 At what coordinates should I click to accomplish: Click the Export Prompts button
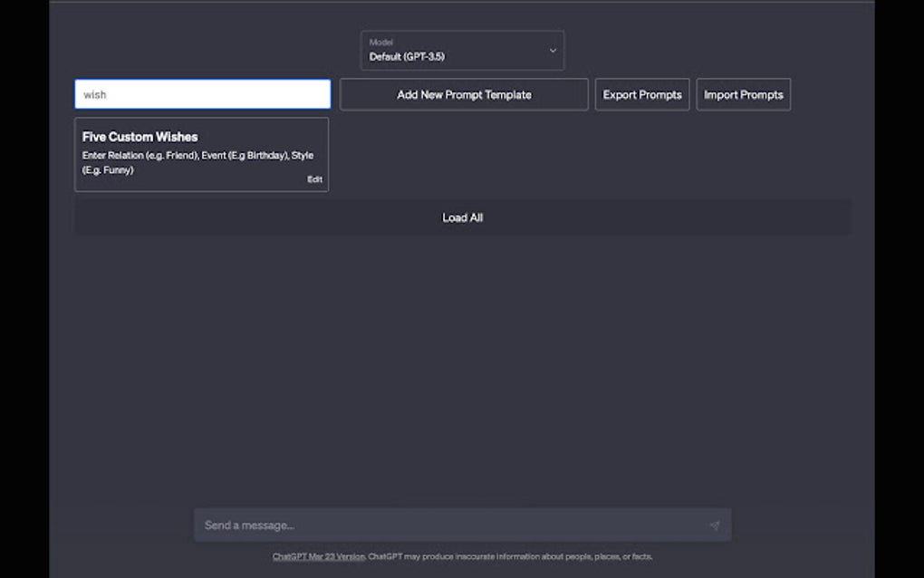click(x=641, y=94)
